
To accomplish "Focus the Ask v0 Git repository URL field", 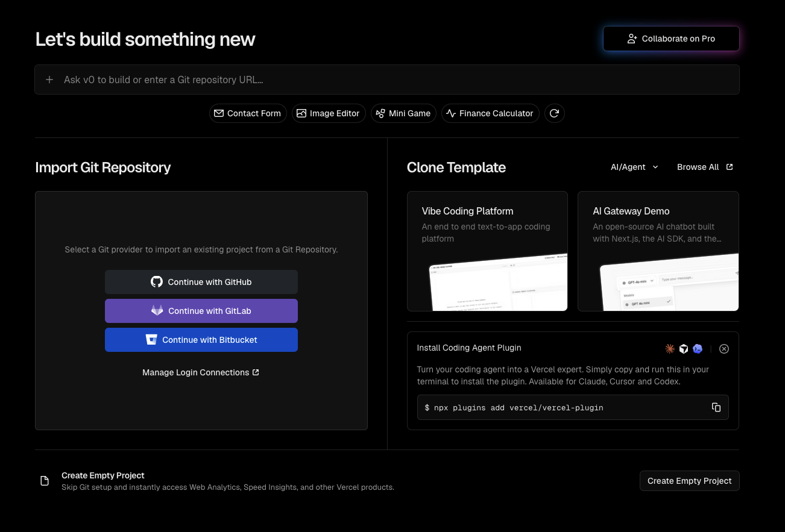I will point(387,80).
